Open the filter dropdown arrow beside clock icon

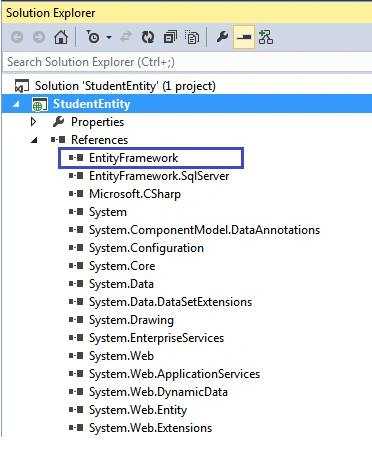coord(109,37)
